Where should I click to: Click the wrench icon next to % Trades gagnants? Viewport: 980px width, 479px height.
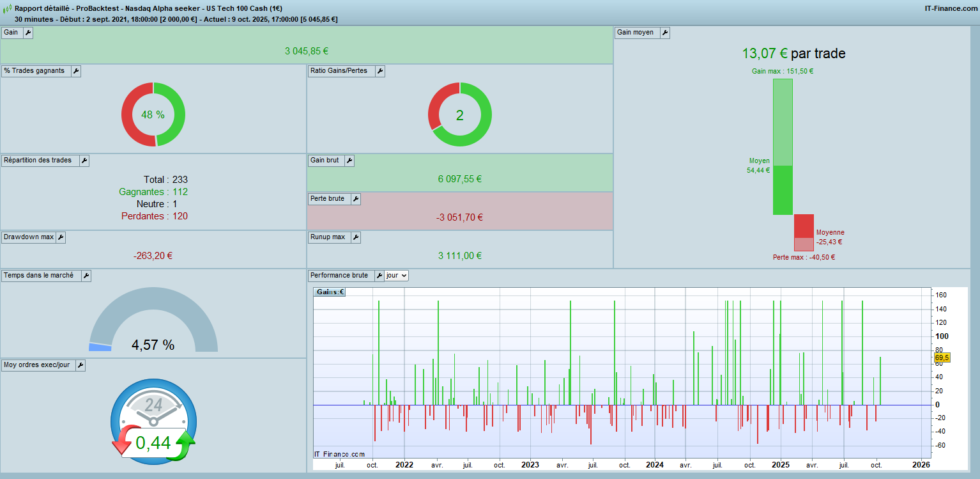tap(75, 71)
